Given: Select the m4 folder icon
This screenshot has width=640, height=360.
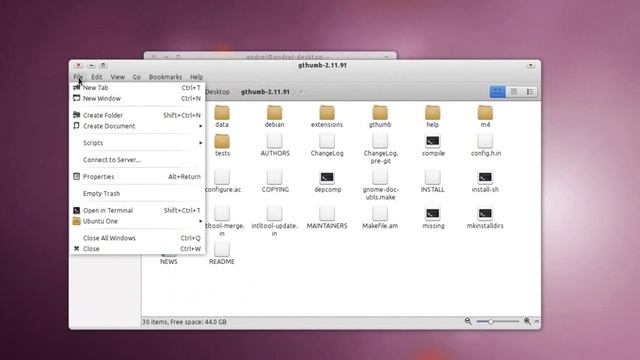Looking at the screenshot, I should click(485, 112).
